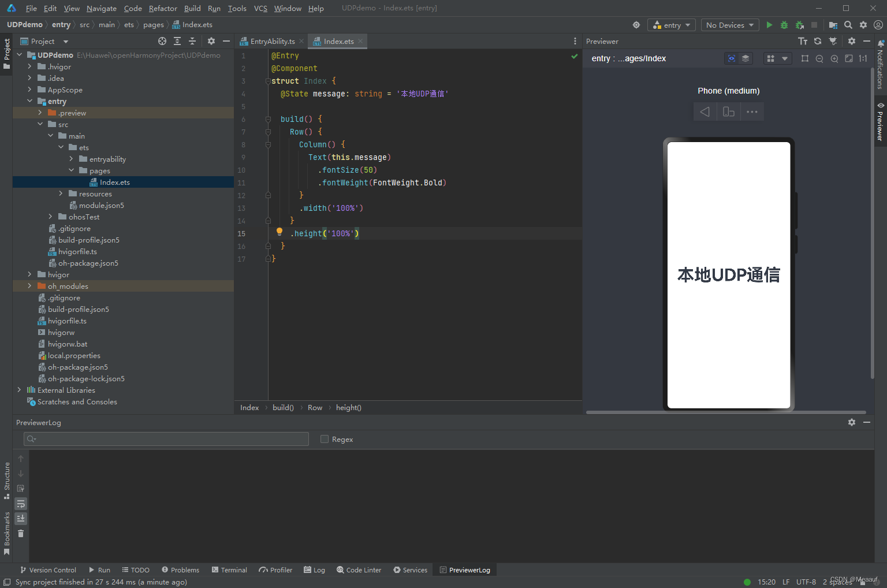
Task: Open Version Control tool window
Action: (48, 570)
